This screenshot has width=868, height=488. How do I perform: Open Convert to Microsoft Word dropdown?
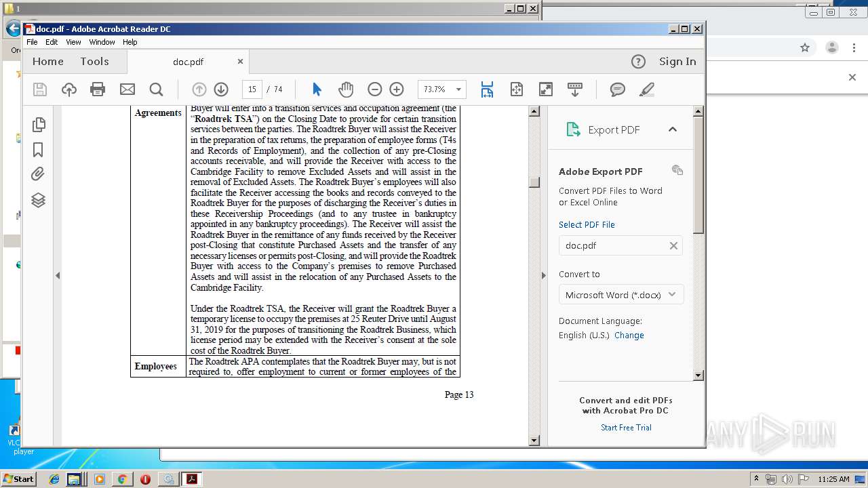point(621,295)
